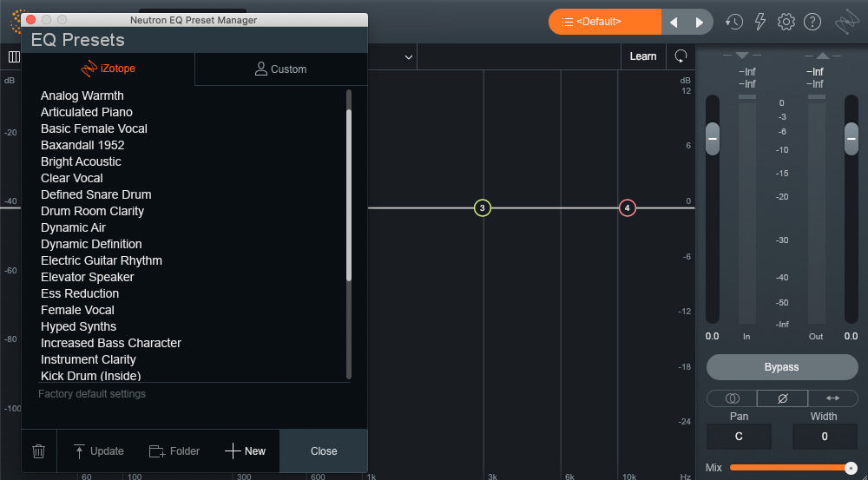This screenshot has width=868, height=480.
Task: Select the Electric Guitar Rhythm preset
Action: coord(102,260)
